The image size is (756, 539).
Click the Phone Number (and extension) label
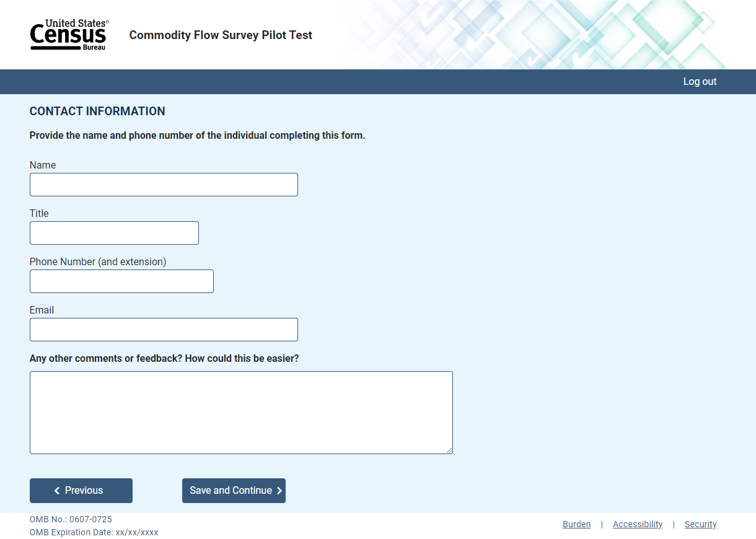click(x=98, y=261)
